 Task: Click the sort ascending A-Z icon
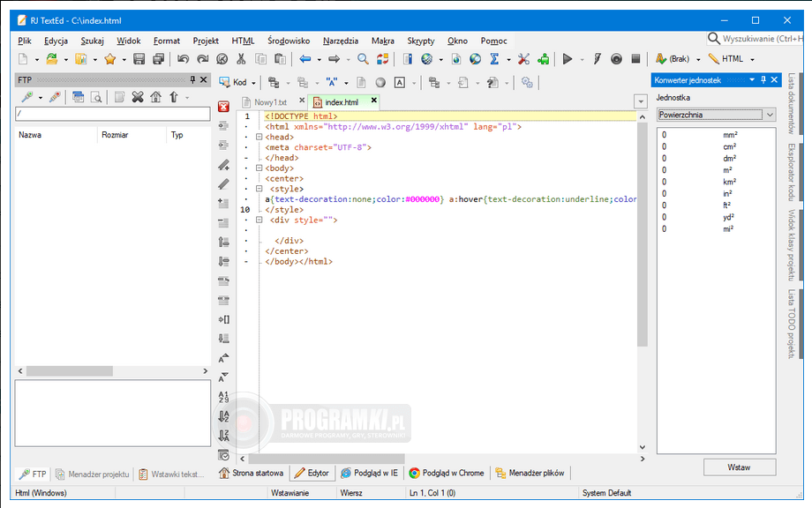[223, 416]
